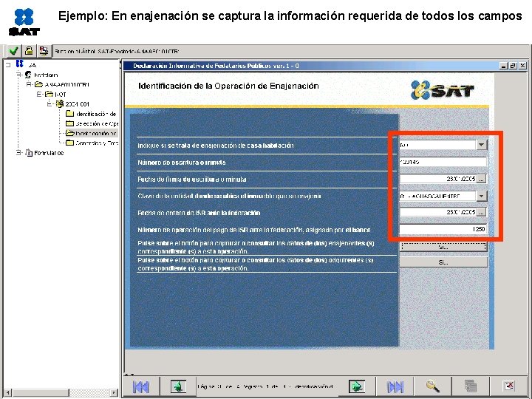Click the open folder icon of the NOT node
Viewport: 532px width, 399px height.
pyautogui.click(x=50, y=94)
